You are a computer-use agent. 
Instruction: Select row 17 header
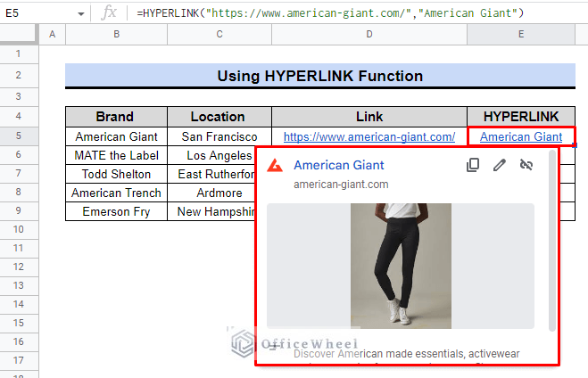[19, 361]
